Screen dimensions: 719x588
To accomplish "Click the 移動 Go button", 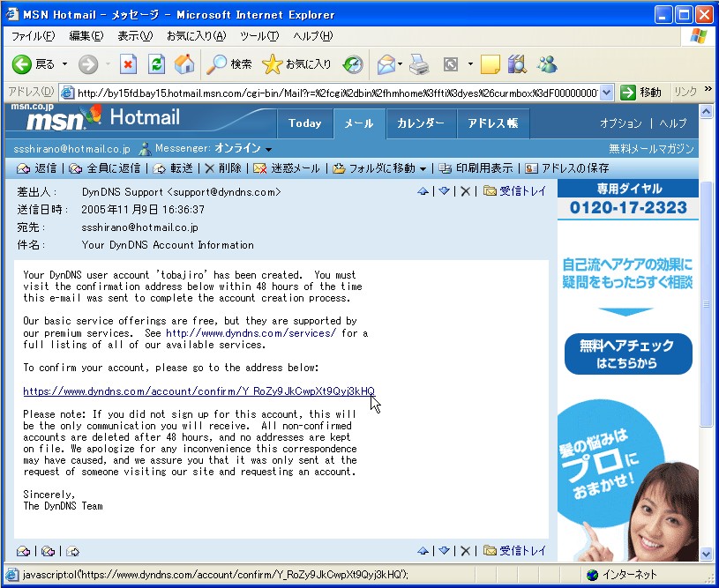I will coord(640,93).
